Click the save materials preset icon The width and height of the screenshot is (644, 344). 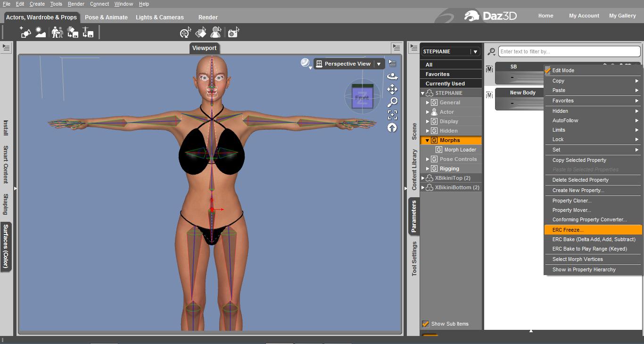[73, 32]
